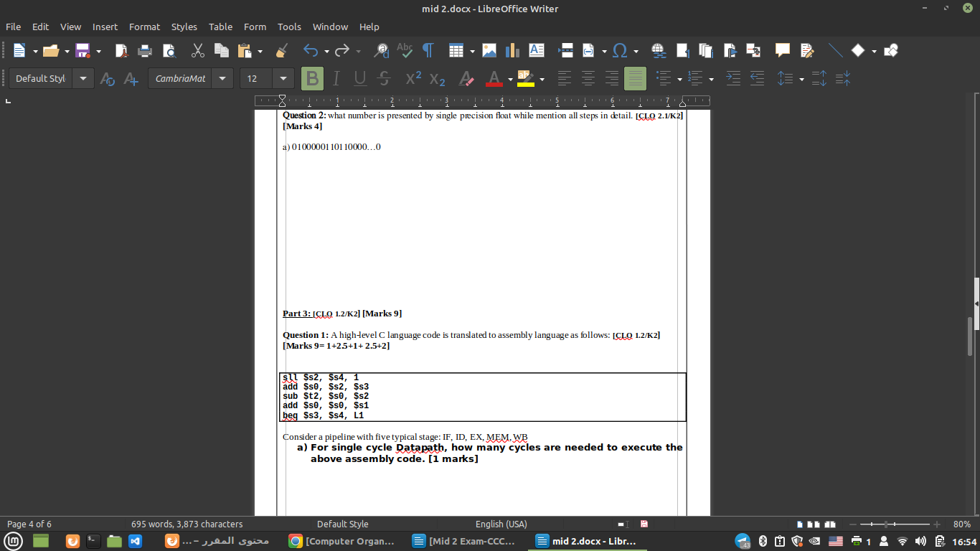Insert a special character Omega symbol
Image resolution: width=980 pixels, height=551 pixels.
[619, 50]
